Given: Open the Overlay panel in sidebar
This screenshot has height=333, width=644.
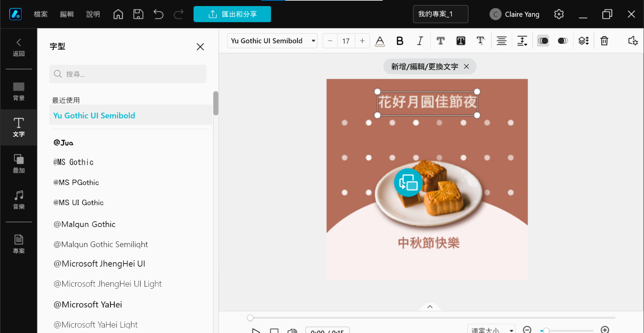Looking at the screenshot, I should coord(19,163).
